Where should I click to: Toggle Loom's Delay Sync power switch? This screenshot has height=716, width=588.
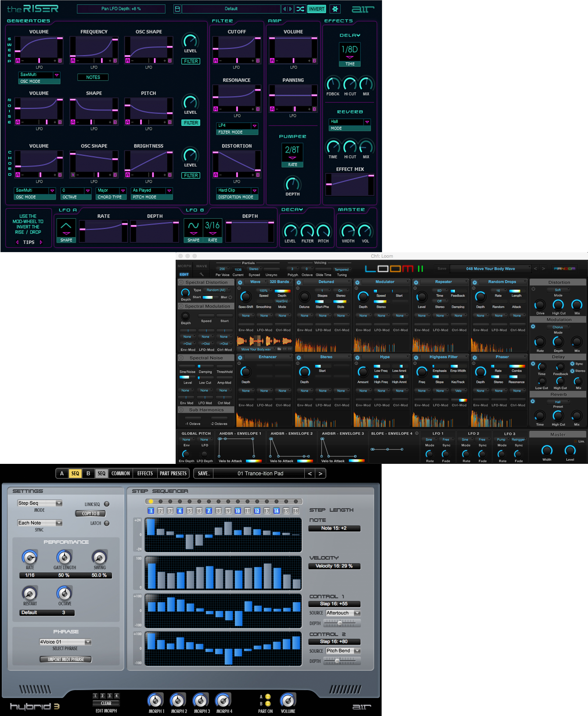click(572, 364)
